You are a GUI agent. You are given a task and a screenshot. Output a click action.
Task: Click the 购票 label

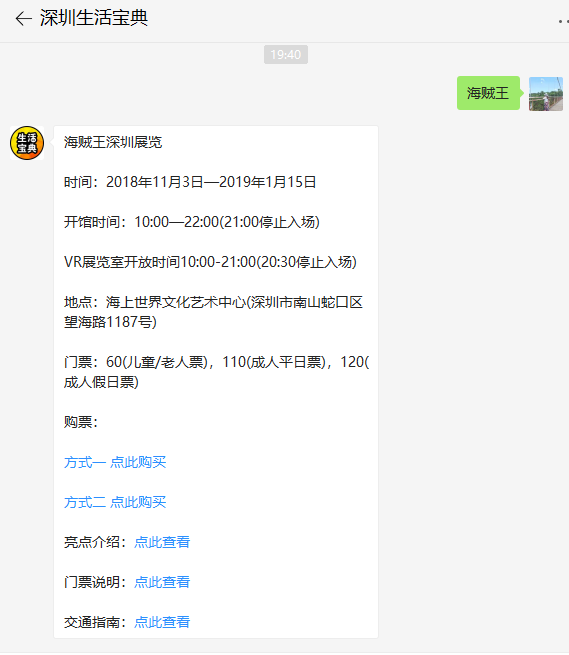point(81,422)
